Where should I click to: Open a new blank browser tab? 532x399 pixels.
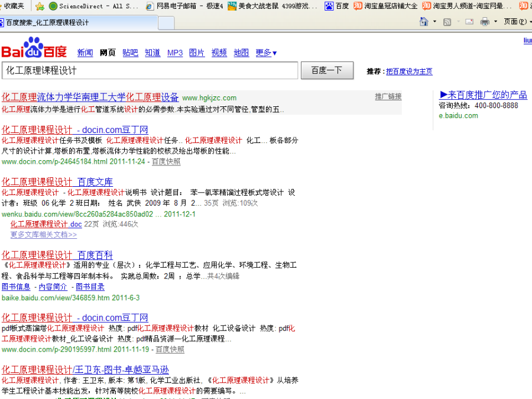tap(166, 24)
